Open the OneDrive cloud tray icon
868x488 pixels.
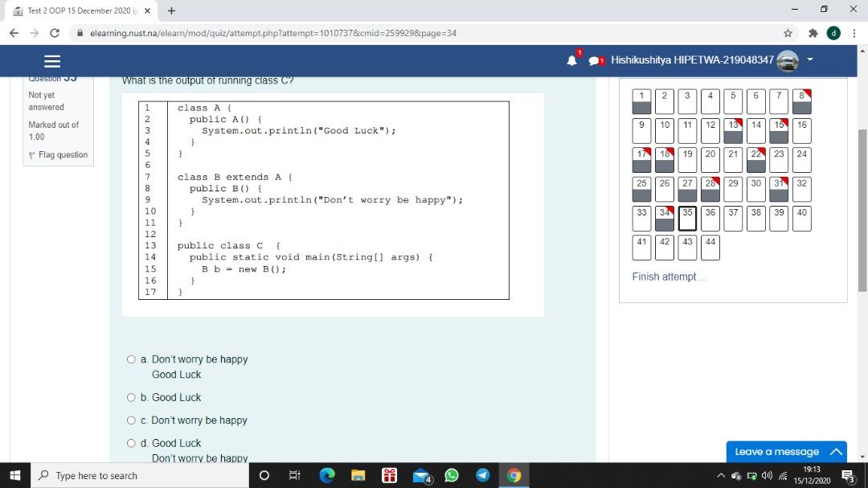pos(736,476)
